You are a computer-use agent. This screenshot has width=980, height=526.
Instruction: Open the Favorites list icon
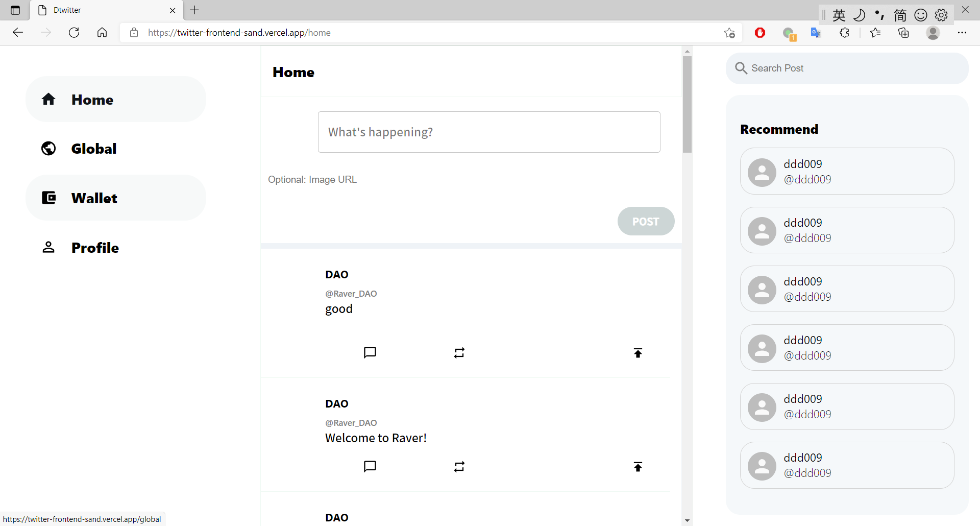tap(875, 33)
